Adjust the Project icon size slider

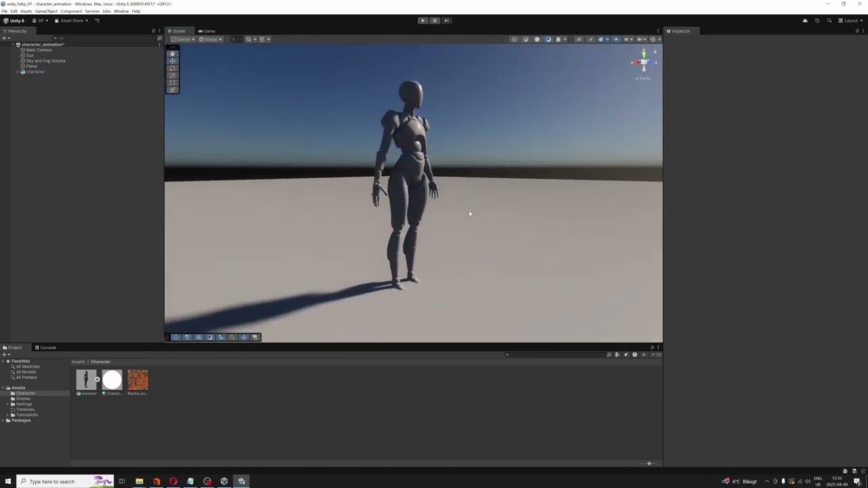click(648, 464)
